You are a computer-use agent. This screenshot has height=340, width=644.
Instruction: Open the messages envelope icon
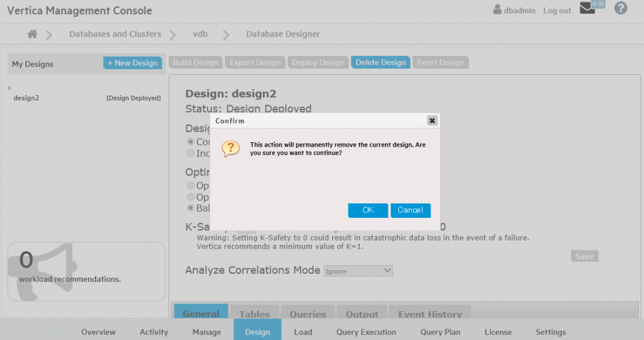pos(587,9)
